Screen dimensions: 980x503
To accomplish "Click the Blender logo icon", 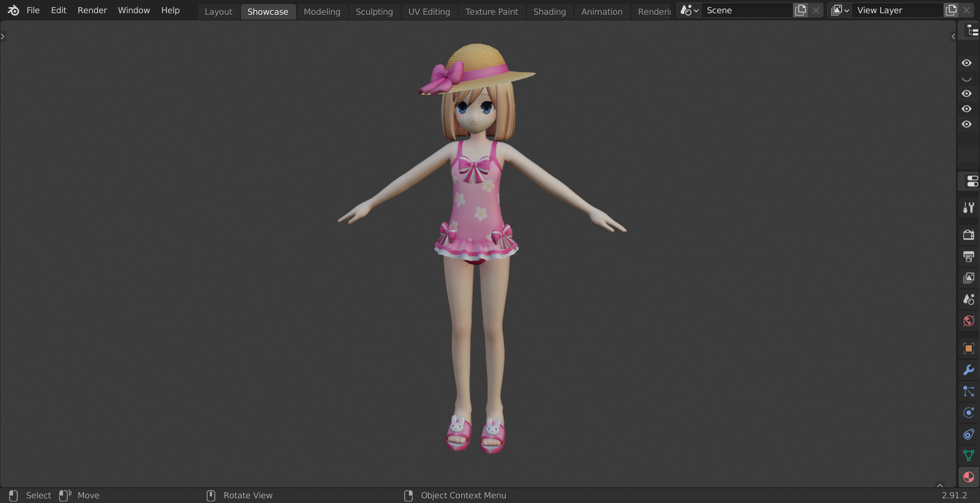I will pyautogui.click(x=13, y=10).
